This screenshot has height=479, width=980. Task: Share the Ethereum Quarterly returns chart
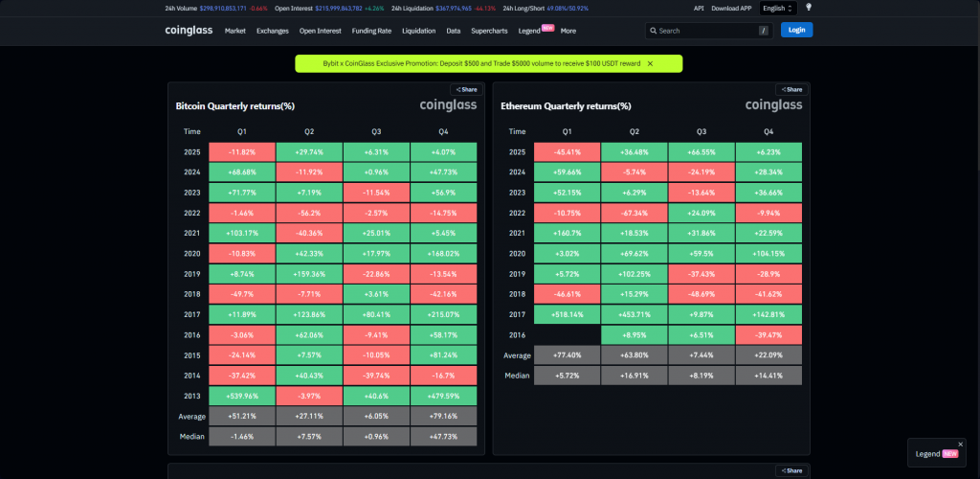click(x=791, y=89)
